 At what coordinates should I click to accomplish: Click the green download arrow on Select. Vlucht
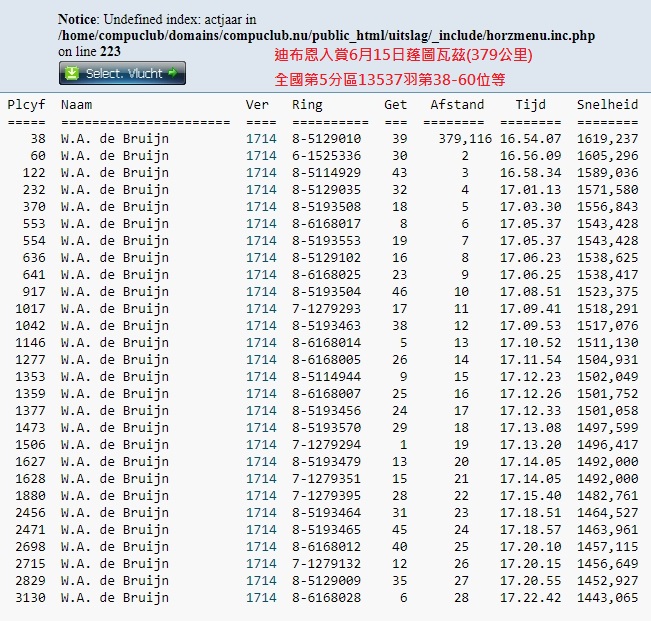pos(72,73)
